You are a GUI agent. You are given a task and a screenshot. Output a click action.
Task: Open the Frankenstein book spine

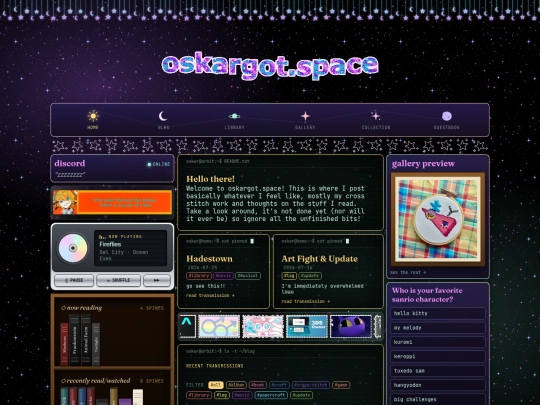tap(75, 340)
